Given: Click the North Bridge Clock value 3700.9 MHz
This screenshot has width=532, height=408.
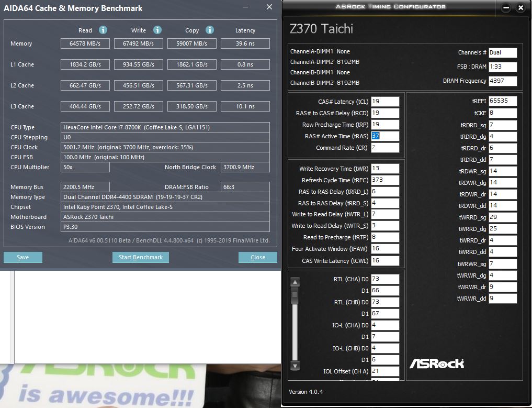Looking at the screenshot, I should (x=245, y=167).
